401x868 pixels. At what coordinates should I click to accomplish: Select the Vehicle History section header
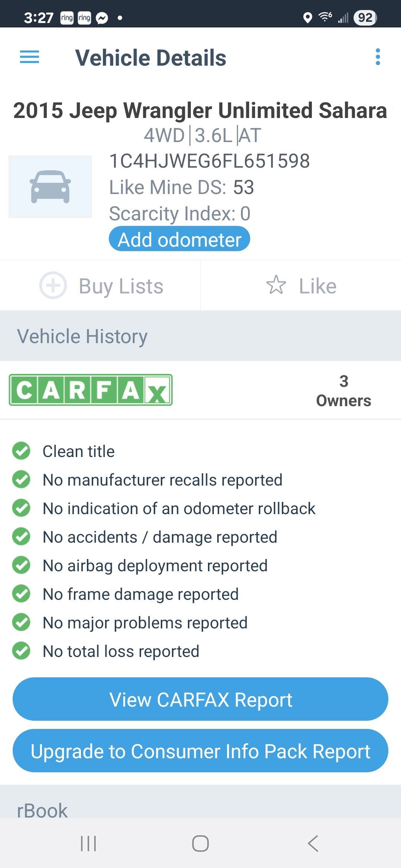coord(200,336)
